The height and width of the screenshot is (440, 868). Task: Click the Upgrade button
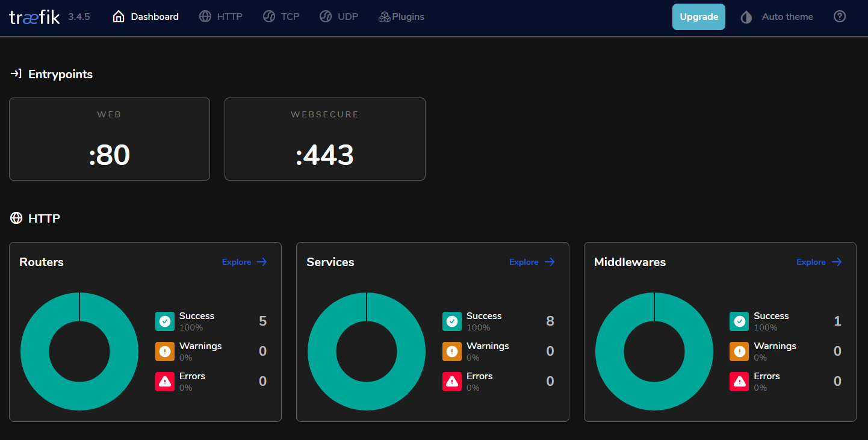[x=698, y=16]
